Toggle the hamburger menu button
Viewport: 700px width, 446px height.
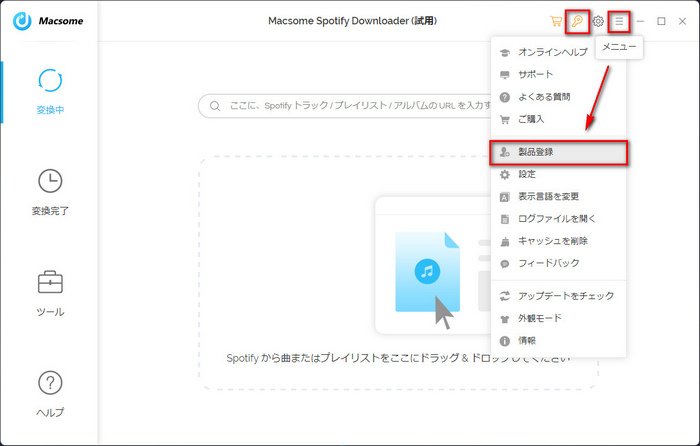click(619, 21)
